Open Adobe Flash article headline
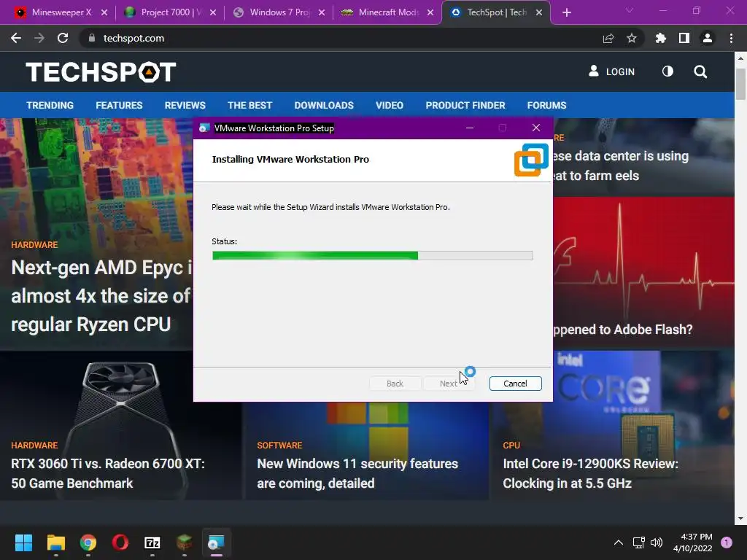 [623, 330]
